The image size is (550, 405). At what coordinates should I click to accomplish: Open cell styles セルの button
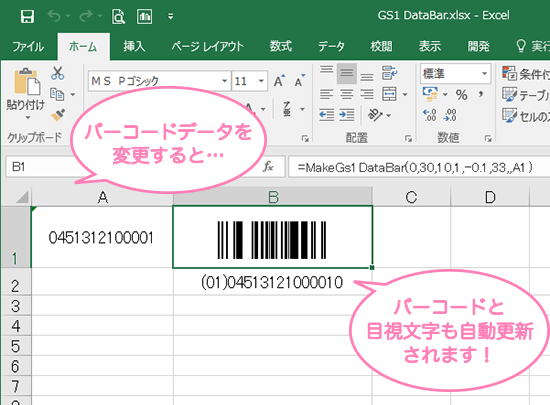pos(525,116)
